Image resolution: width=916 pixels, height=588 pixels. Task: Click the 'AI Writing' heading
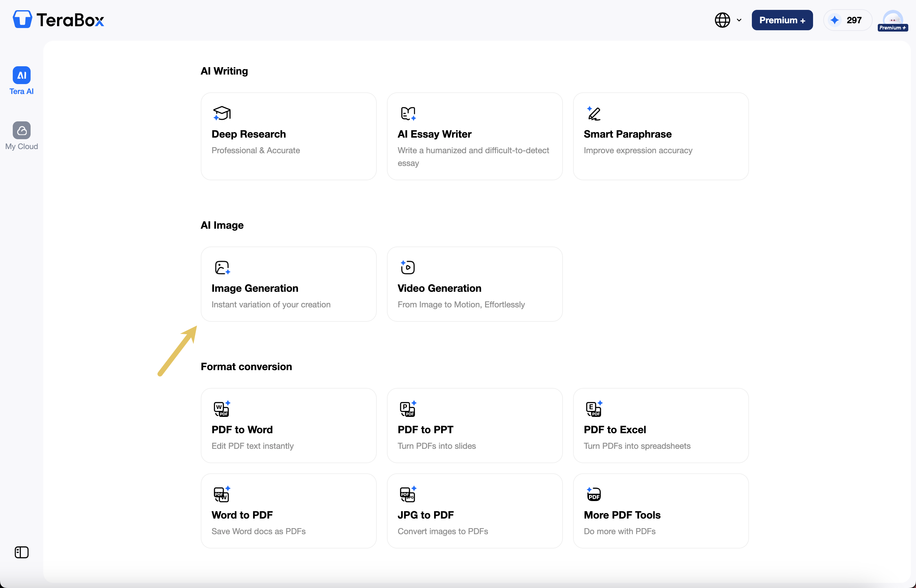(224, 71)
